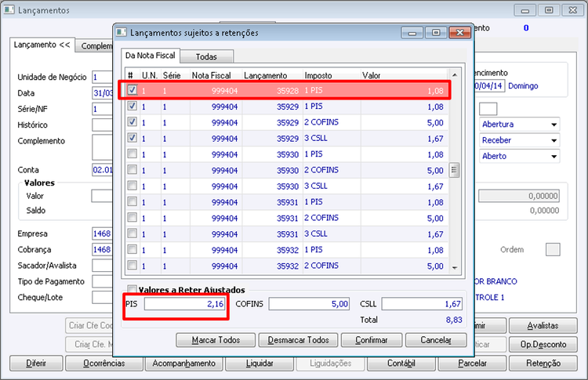Click the Marcar Todos button

216,340
